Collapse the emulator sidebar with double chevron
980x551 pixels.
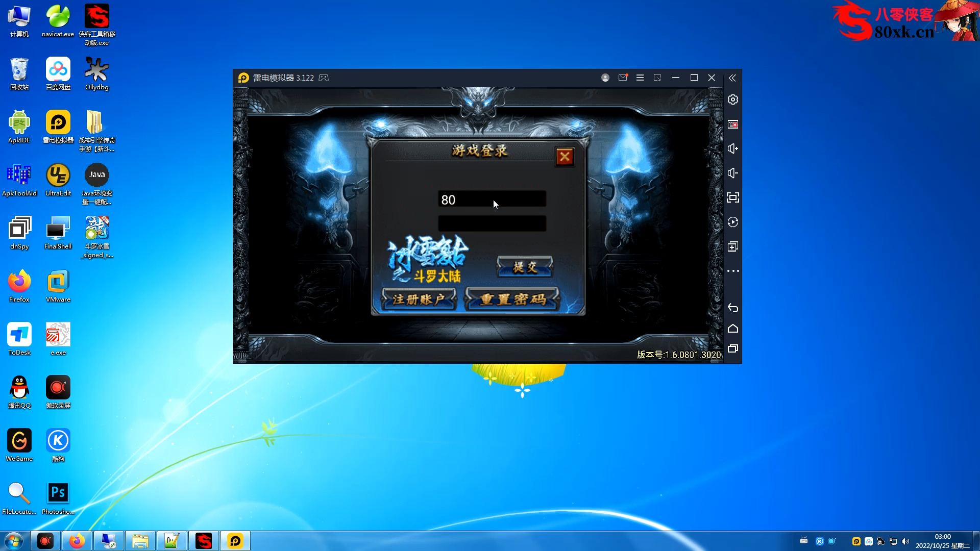[x=732, y=78]
